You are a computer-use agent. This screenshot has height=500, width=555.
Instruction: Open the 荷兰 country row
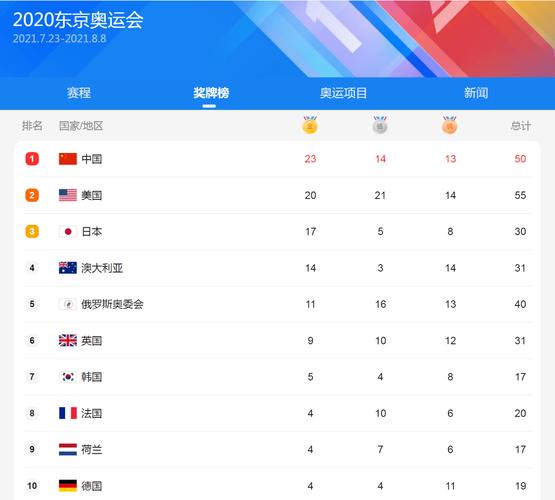(x=277, y=449)
